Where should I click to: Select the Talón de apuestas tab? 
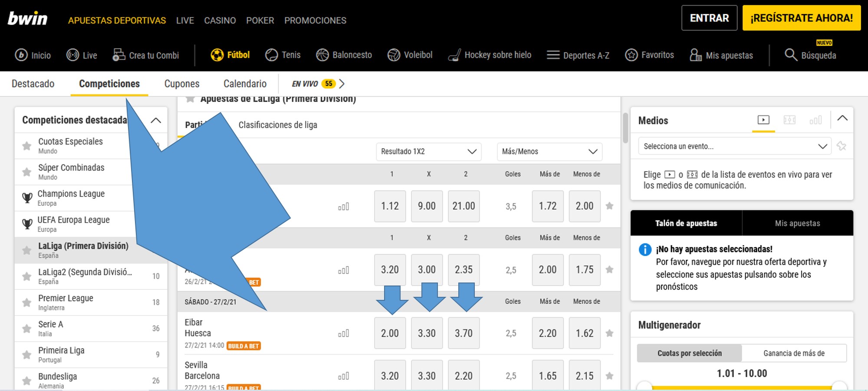pyautogui.click(x=686, y=223)
